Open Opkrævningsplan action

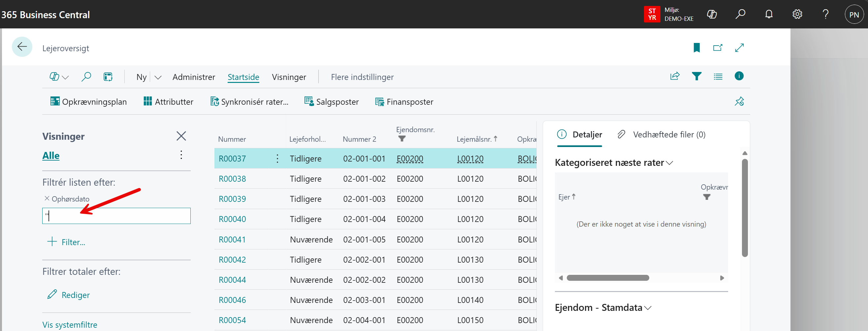88,101
